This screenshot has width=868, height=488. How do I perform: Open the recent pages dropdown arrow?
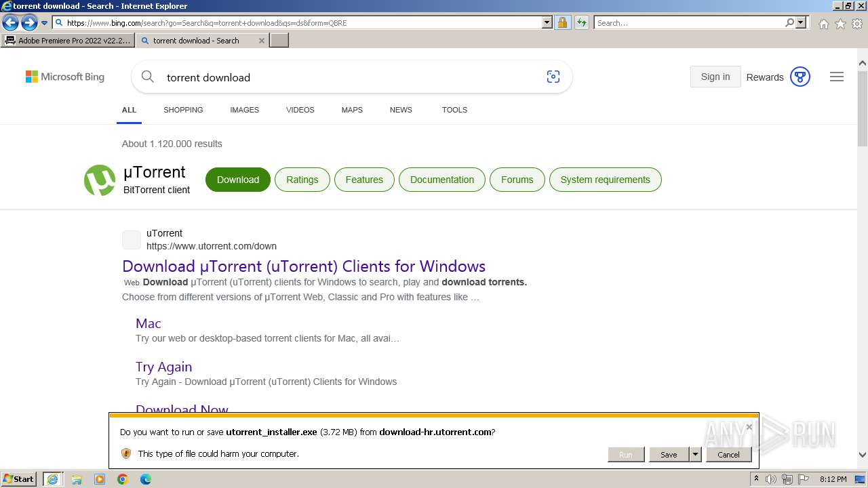45,23
